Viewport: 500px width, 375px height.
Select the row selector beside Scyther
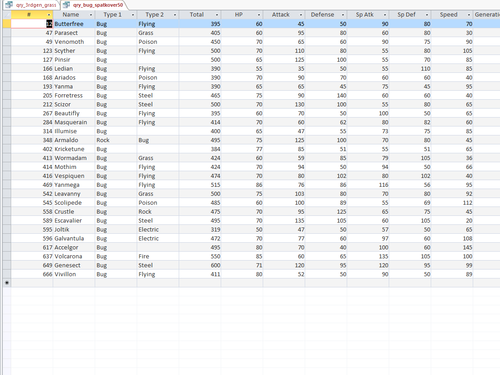point(7,51)
